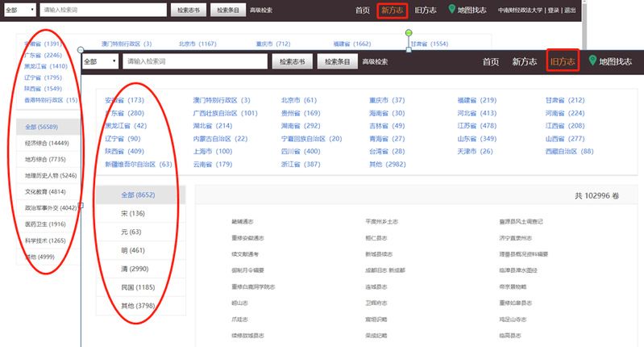Viewport: 644px width, 347px height.
Task: Select the highlighted 旧方志 tab in the lower header
Action: click(562, 61)
